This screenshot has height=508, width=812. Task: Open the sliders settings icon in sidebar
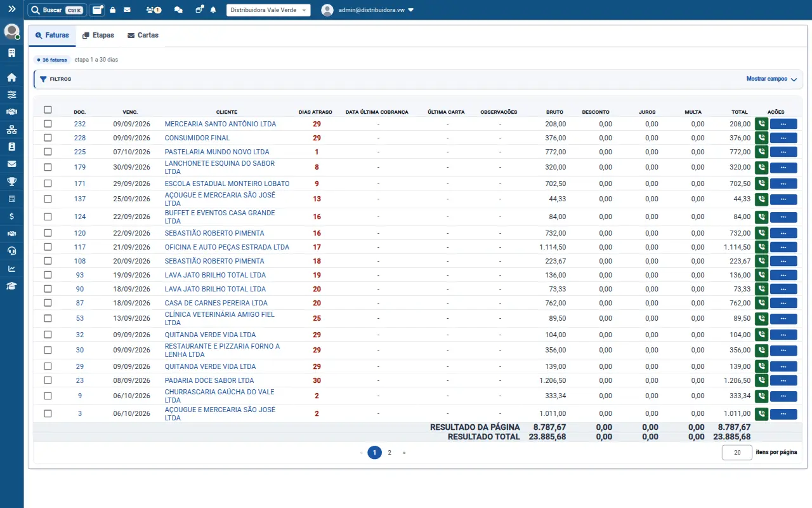[11, 95]
